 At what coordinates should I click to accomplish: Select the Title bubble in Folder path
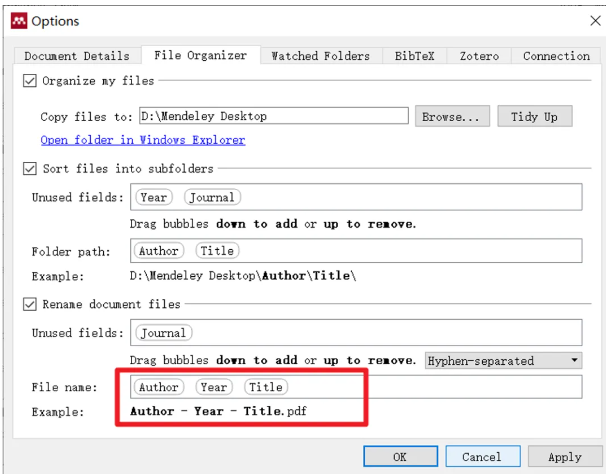[x=217, y=251]
